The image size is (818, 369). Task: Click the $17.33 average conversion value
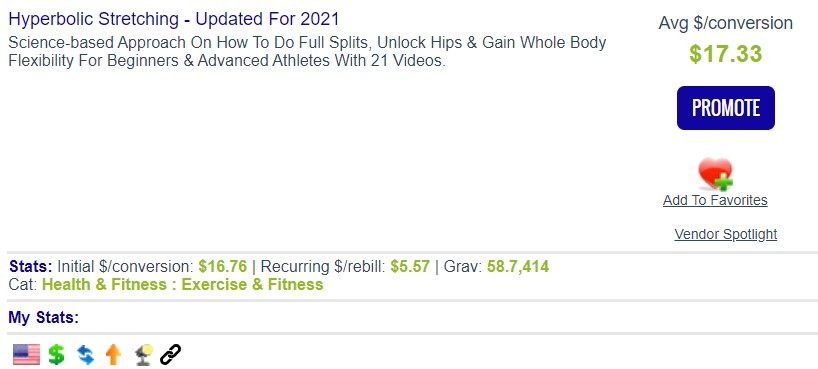726,54
